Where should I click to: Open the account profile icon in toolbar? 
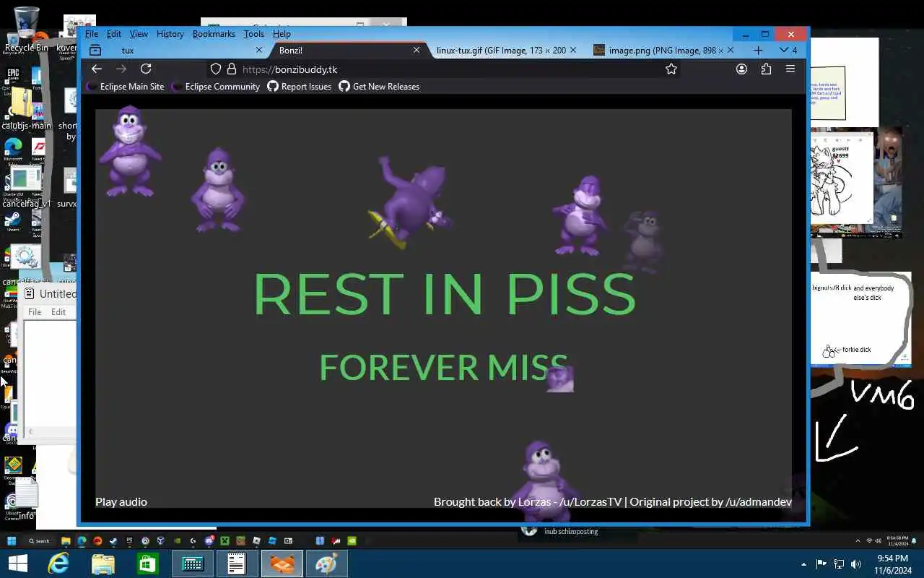pyautogui.click(x=741, y=69)
